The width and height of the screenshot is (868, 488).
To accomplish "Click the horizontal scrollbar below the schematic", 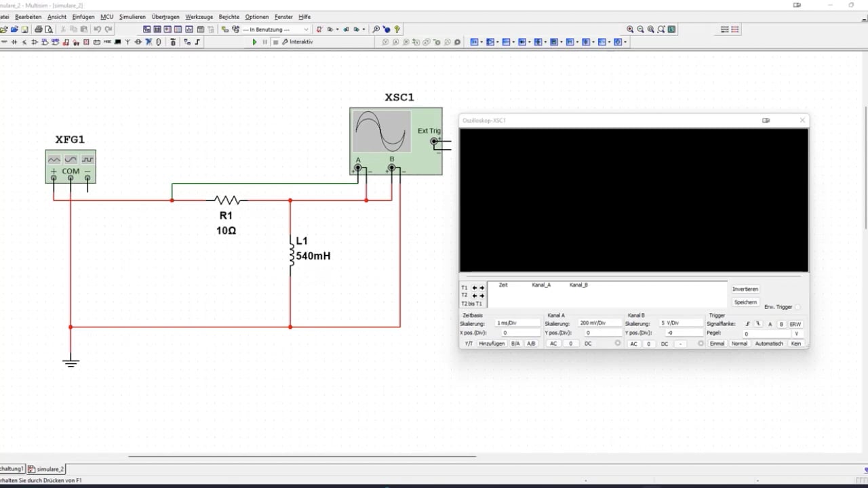I will 302,456.
